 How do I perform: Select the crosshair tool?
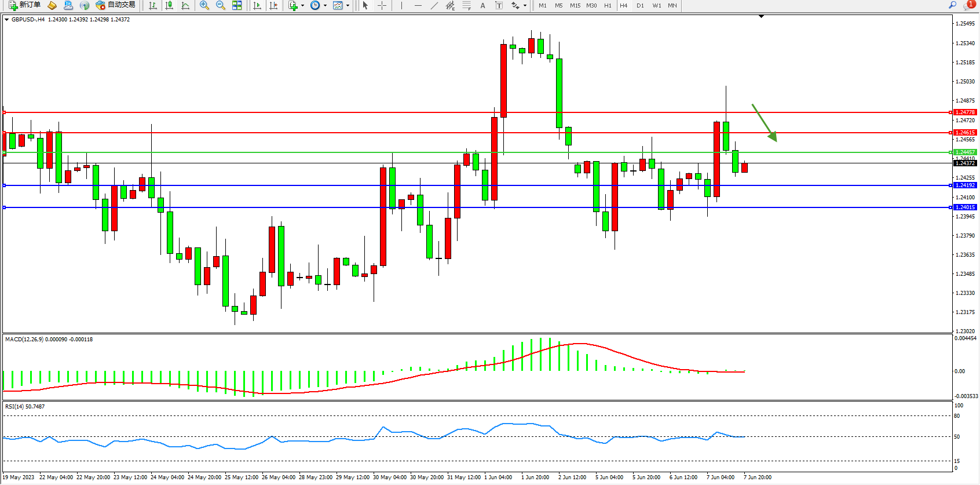382,5
